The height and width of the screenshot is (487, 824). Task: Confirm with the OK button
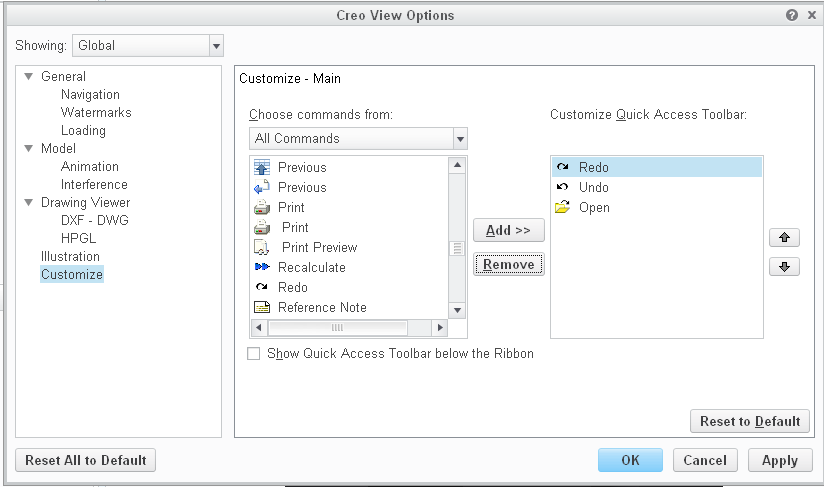(x=630, y=460)
